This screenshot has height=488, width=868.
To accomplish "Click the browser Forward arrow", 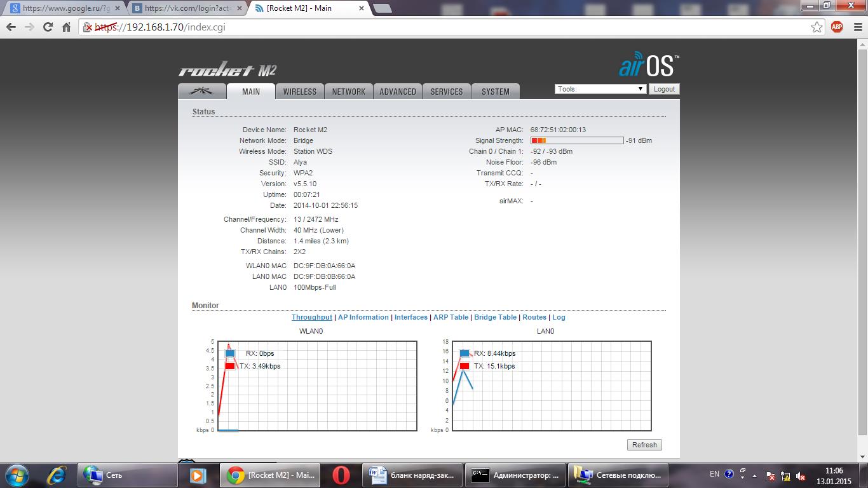I will pyautogui.click(x=29, y=27).
